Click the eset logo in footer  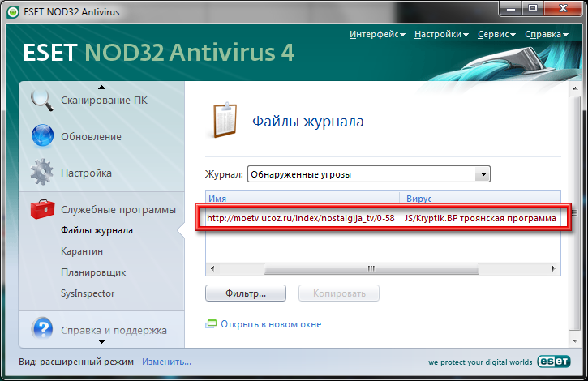(x=554, y=362)
